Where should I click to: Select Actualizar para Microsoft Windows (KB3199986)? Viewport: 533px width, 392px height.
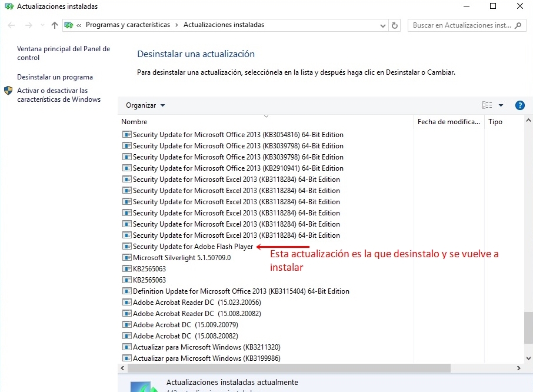click(206, 358)
